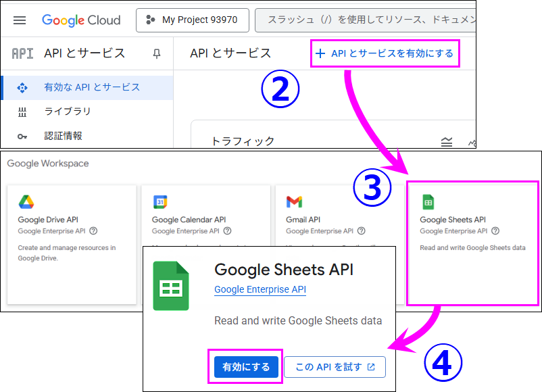This screenshot has width=542, height=392.
Task: Click the ライブラリ grid icon
Action: (x=22, y=112)
